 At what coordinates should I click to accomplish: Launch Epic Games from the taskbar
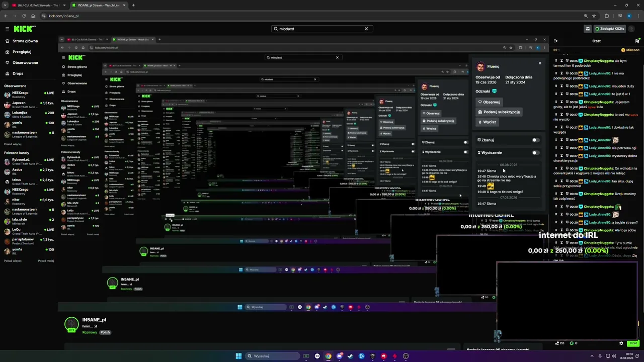(x=372, y=356)
